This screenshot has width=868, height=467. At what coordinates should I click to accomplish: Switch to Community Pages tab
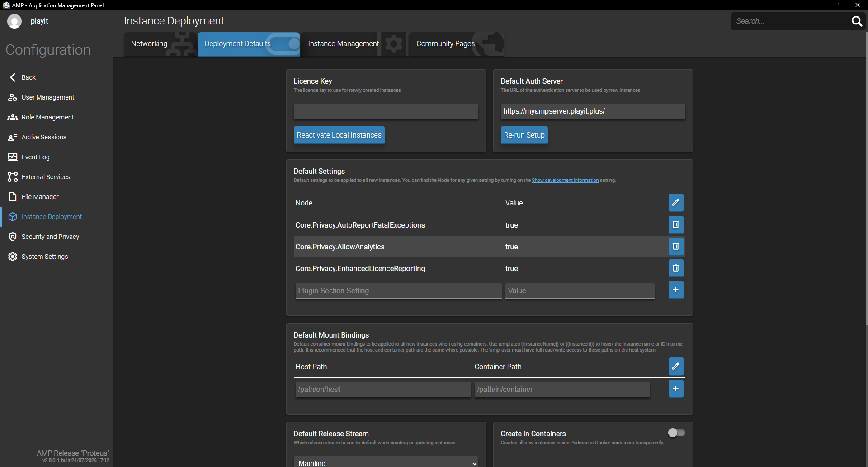pyautogui.click(x=457, y=44)
